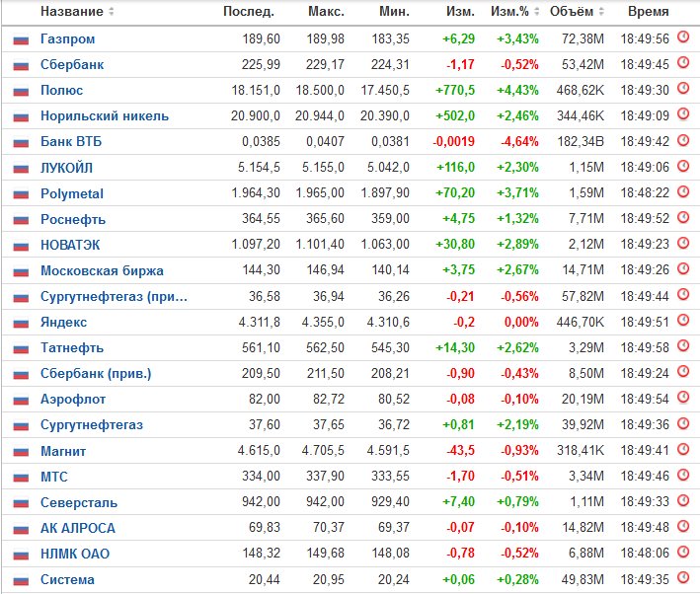700x594 pixels.
Task: Open the Газпром stock link
Action: click(x=67, y=38)
